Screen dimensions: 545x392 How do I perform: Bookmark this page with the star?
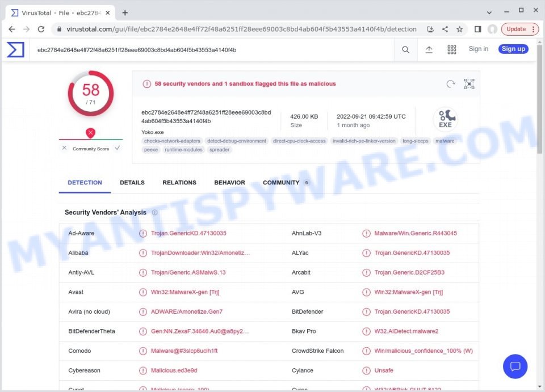click(459, 29)
